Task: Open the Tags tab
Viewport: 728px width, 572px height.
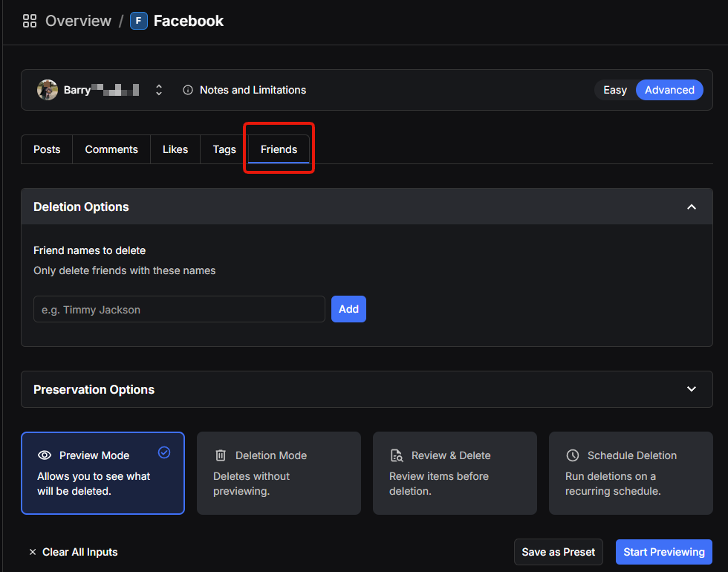Action: coord(224,149)
